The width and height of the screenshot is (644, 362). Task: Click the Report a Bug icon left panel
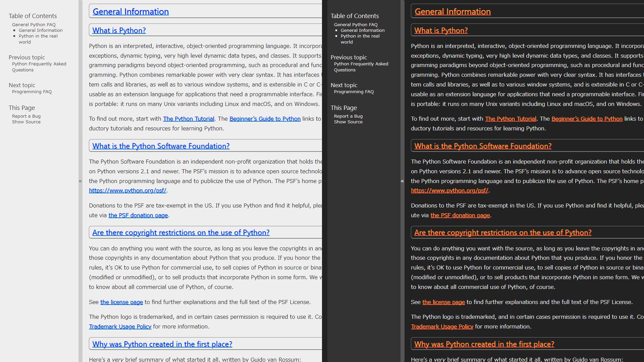point(26,116)
